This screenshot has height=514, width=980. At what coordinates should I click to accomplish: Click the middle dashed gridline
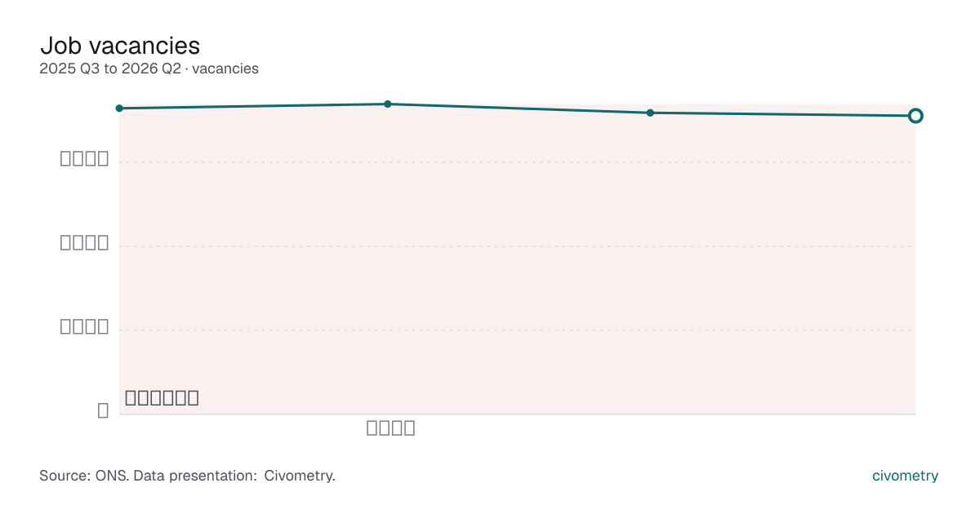pyautogui.click(x=517, y=246)
